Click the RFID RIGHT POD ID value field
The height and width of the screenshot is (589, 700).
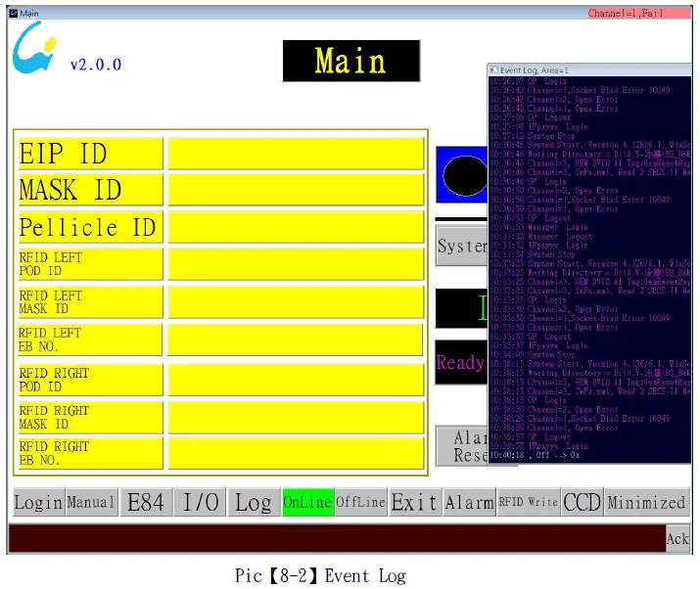(296, 380)
